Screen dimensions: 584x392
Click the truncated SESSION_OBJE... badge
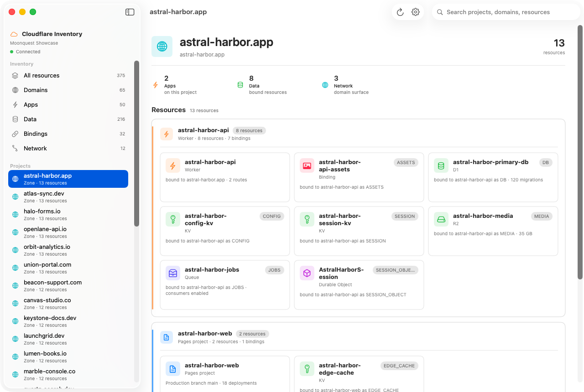click(x=396, y=270)
